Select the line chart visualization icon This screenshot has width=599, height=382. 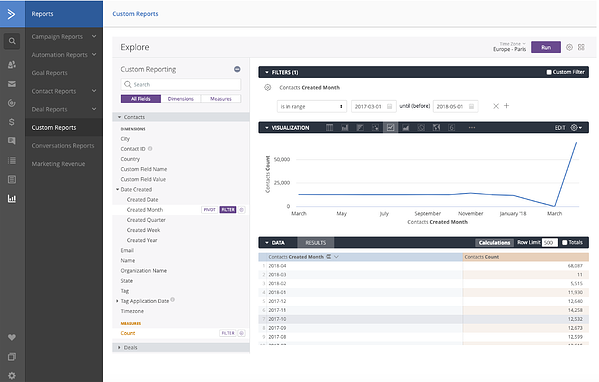point(390,128)
